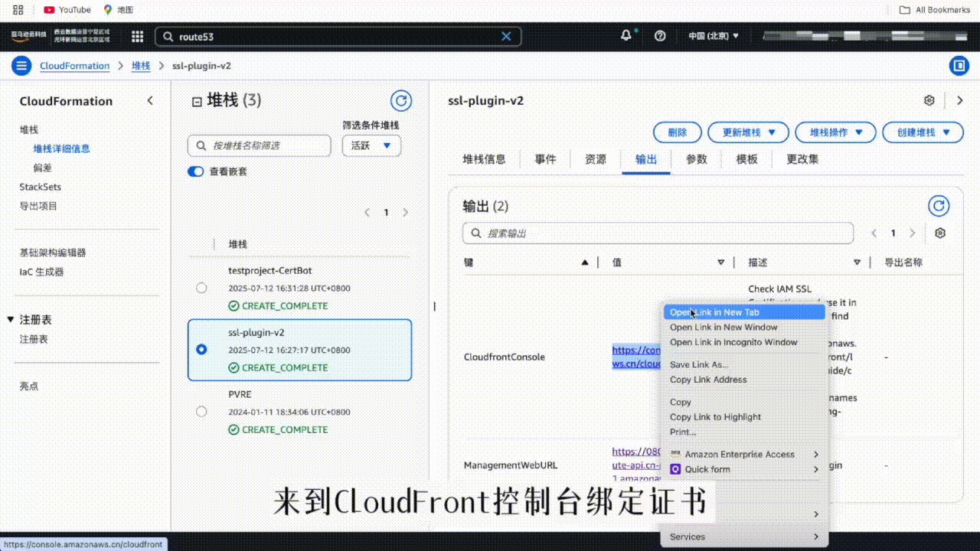Screen dimensions: 980x551
Task: Go to the next page of stacks
Action: (406, 213)
